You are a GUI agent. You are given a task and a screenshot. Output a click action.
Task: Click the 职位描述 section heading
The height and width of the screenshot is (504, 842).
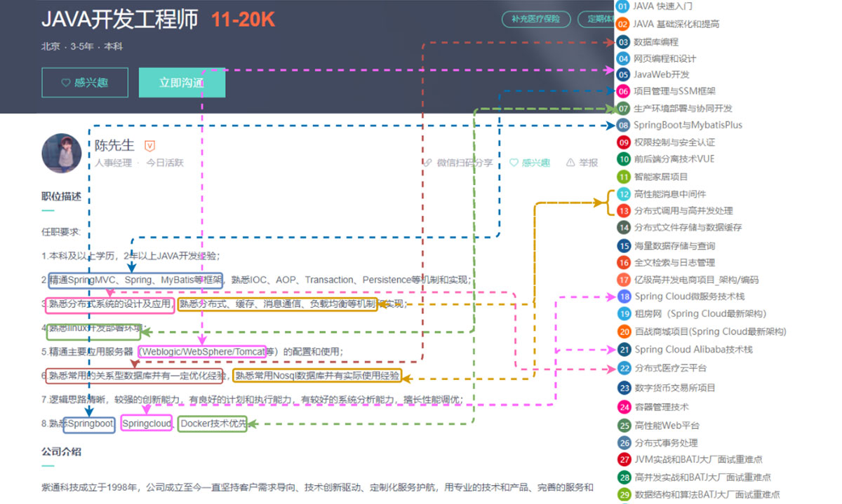click(x=62, y=196)
